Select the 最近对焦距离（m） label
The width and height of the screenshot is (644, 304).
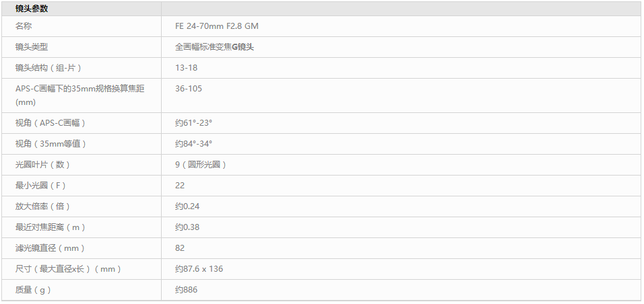51,227
